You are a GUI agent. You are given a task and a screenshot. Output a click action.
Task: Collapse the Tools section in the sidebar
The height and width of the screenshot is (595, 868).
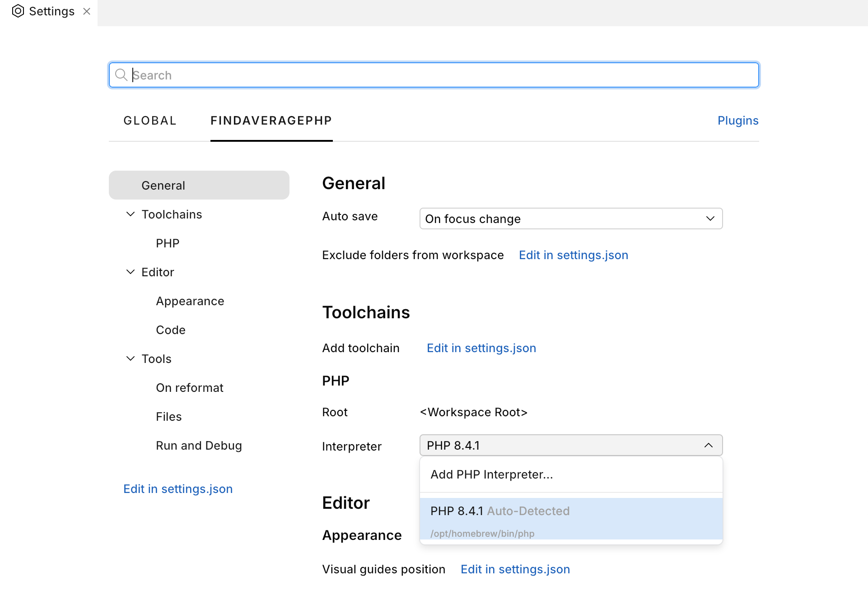[130, 358]
